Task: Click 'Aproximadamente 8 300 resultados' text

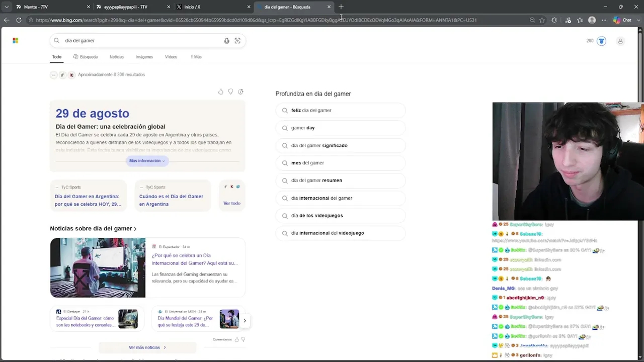Action: pyautogui.click(x=111, y=74)
